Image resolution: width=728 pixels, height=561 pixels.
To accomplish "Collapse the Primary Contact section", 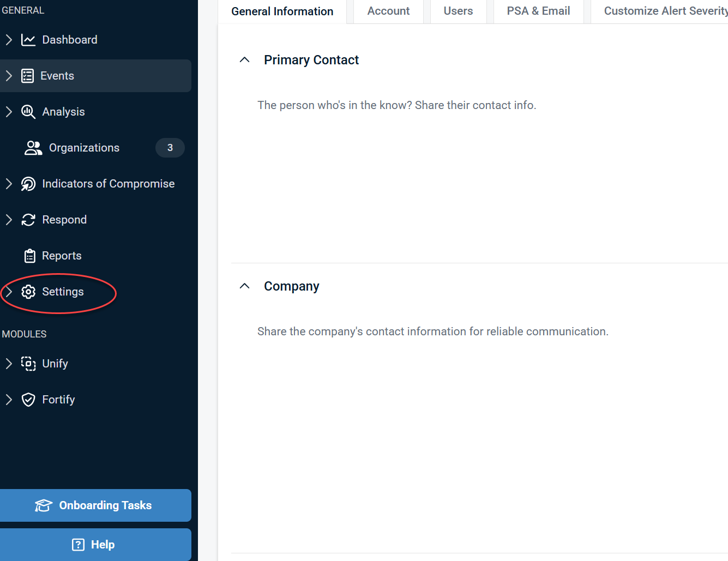I will [245, 60].
